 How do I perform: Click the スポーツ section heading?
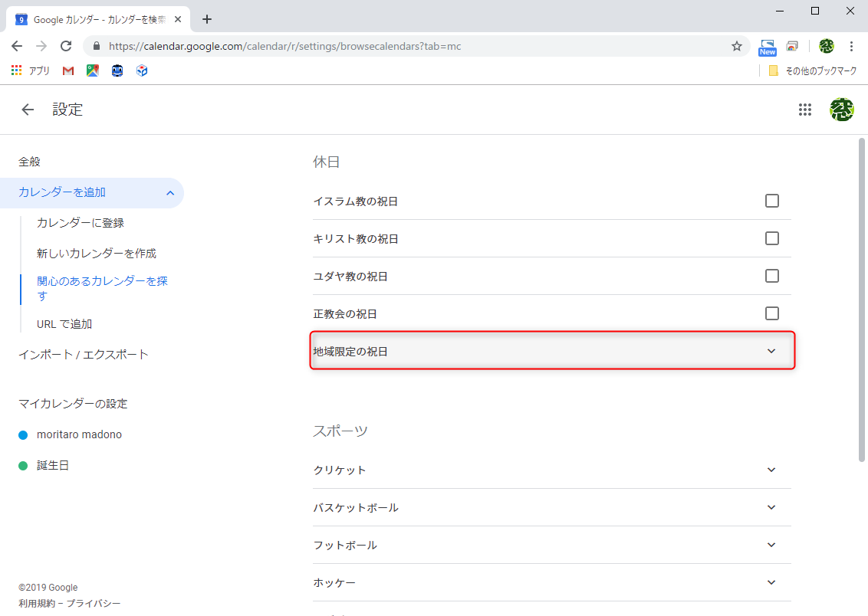[340, 431]
